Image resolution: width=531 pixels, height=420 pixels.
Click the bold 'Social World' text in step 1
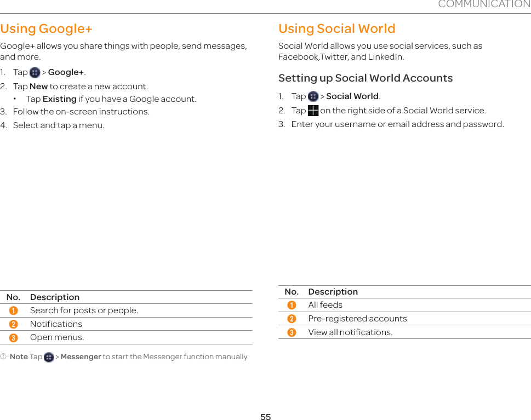pos(352,96)
